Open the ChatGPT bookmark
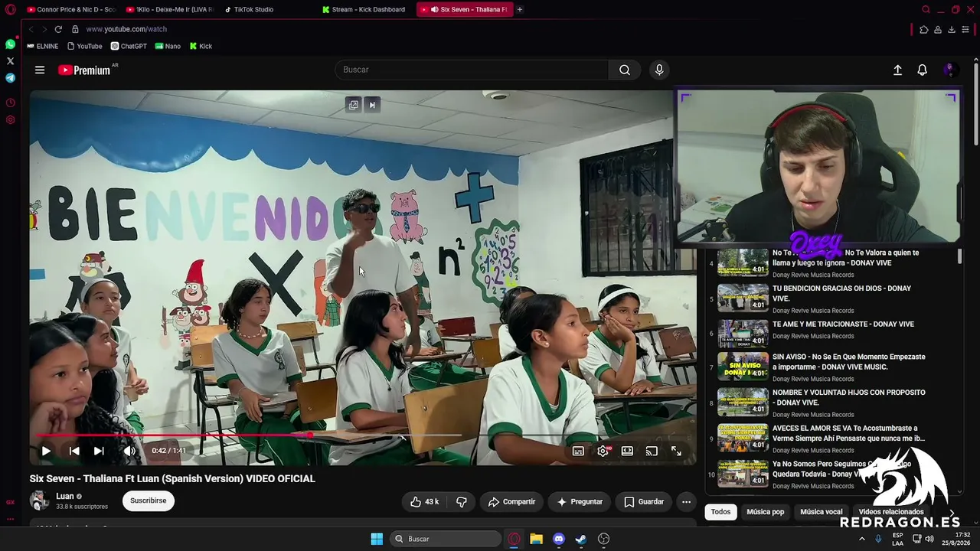The image size is (980, 551). click(129, 46)
